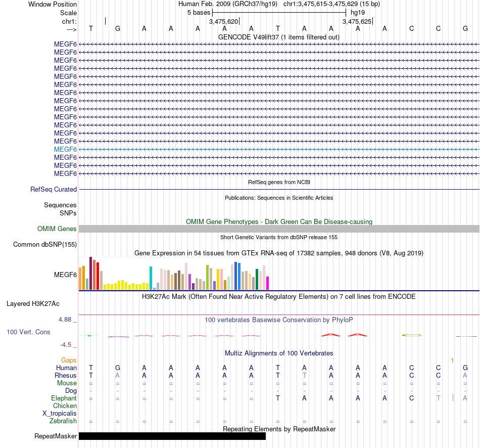Screen dimensions: 480x448
Task: Click the Common dbSNP(155) track label
Action: point(45,245)
